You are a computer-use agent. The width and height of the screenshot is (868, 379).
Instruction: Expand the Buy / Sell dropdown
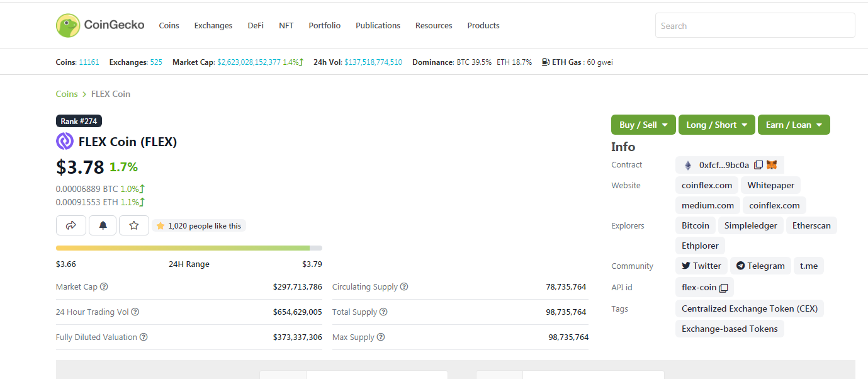click(x=643, y=125)
